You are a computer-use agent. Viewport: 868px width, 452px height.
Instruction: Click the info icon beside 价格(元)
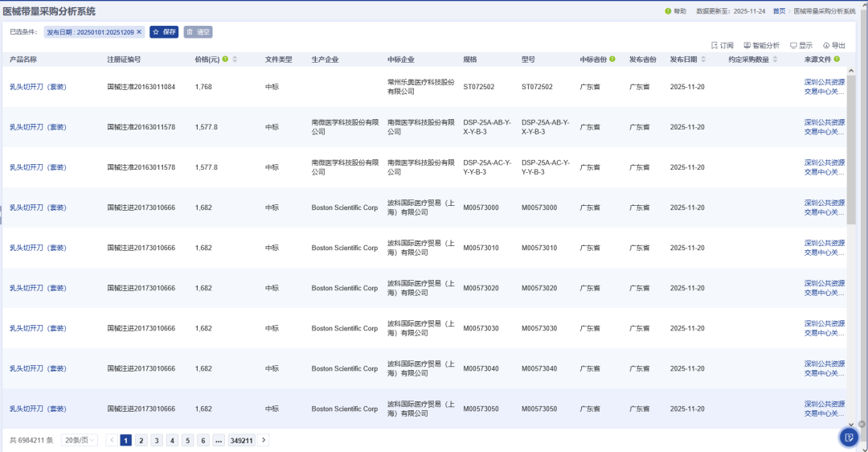225,60
